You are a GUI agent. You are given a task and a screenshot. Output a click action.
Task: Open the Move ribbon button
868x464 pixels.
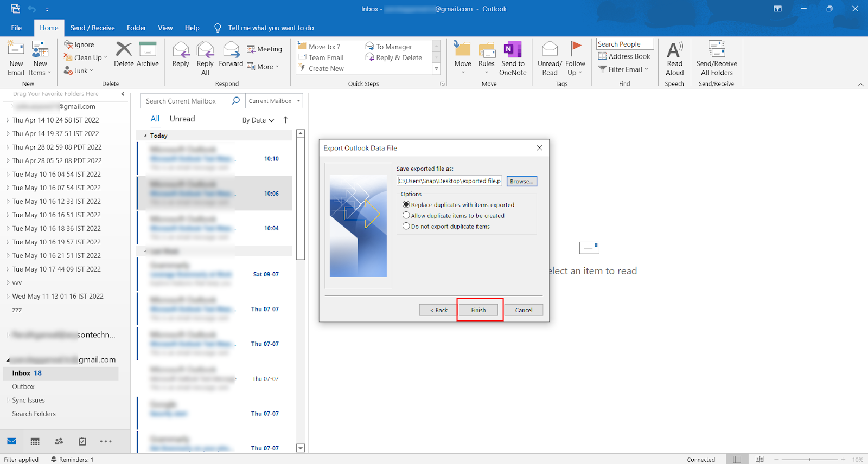(x=463, y=59)
